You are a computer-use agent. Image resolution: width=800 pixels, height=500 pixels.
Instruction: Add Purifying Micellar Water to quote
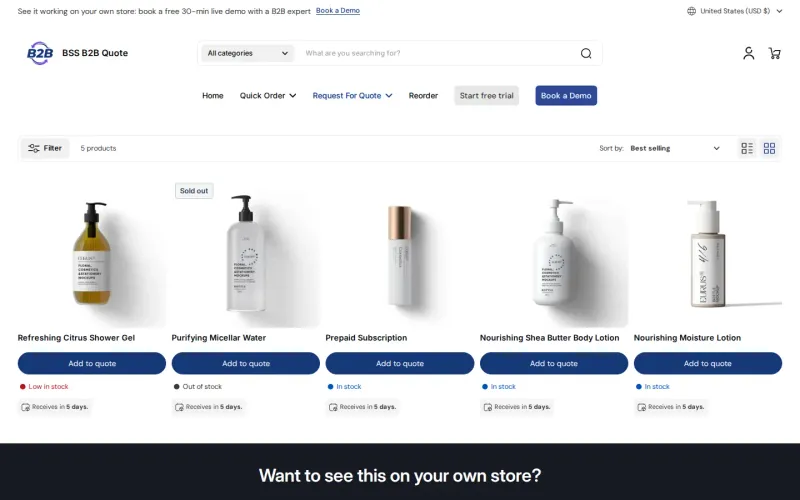[246, 363]
